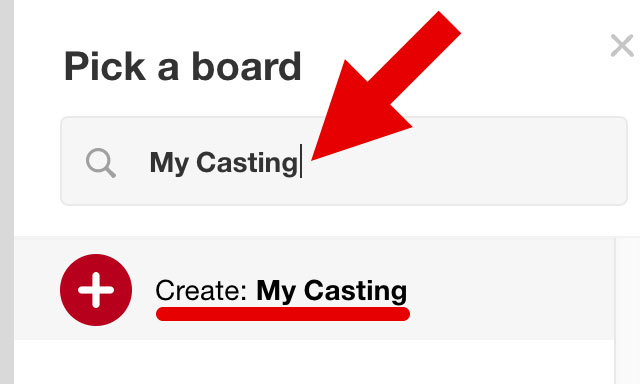Click the board list scrollbar track
The height and width of the screenshot is (384, 640).
pos(627,310)
